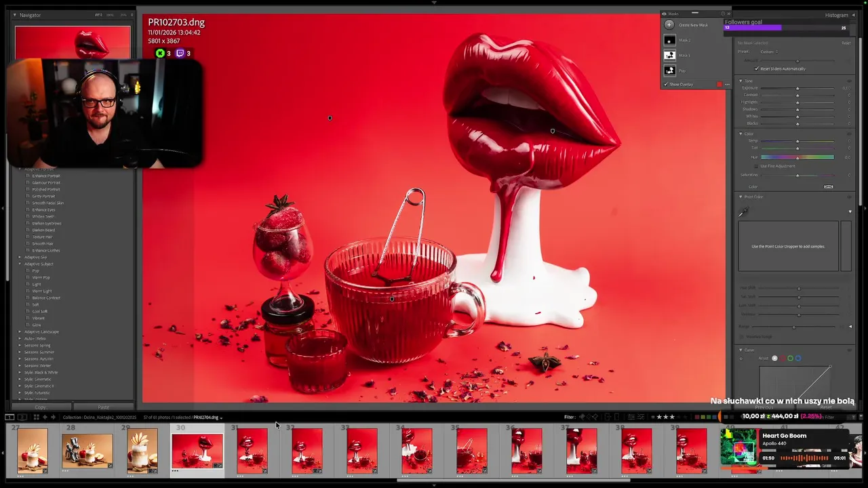Click Reset in the mask adjustments panel
Screen dimensions: 868x488
point(846,43)
